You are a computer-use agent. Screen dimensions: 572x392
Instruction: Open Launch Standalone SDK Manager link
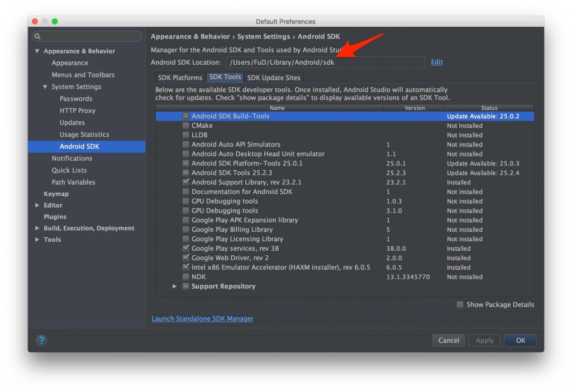(x=202, y=318)
